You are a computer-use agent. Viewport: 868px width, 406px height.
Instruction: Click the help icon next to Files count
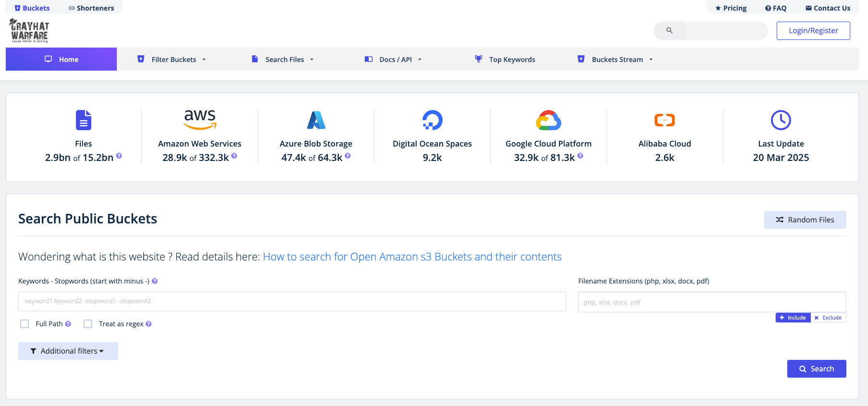pyautogui.click(x=119, y=156)
